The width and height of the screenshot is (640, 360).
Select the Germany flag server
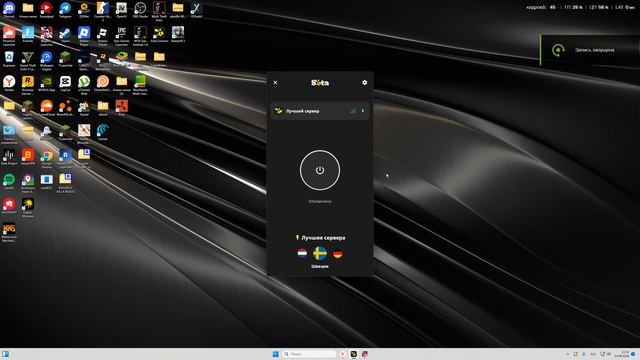[x=338, y=253]
